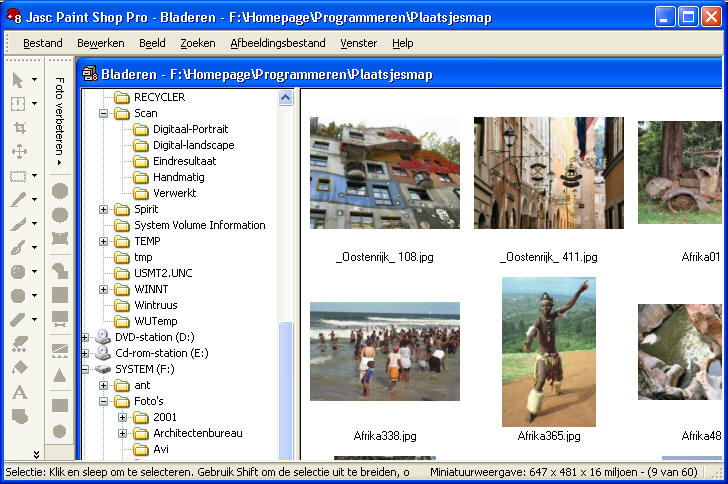Expand the WINNT folder

tap(104, 289)
